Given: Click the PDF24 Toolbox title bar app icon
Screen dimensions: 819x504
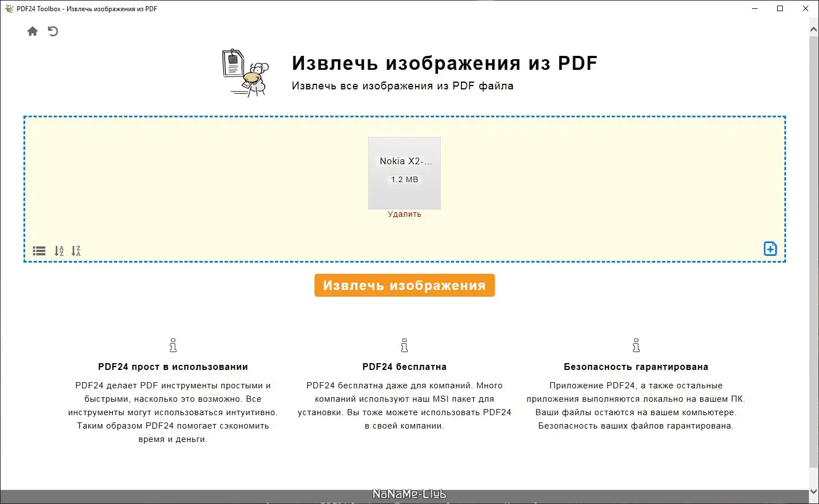Looking at the screenshot, I should point(9,8).
